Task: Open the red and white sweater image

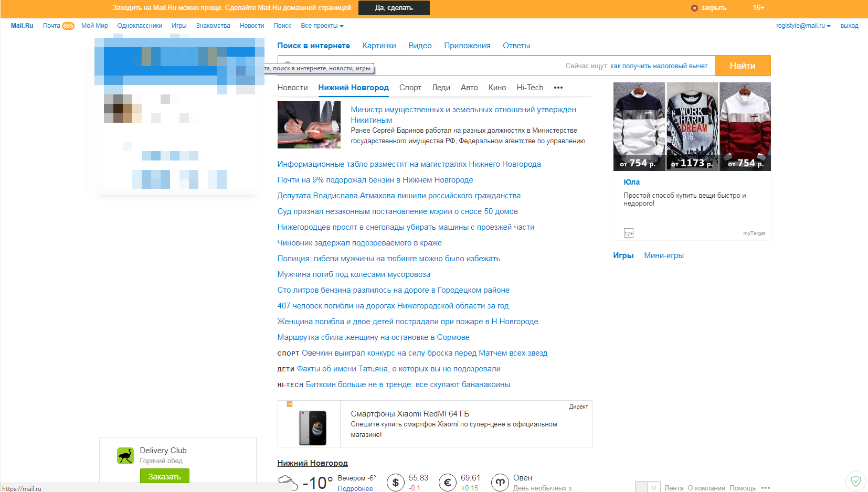Action: click(745, 126)
